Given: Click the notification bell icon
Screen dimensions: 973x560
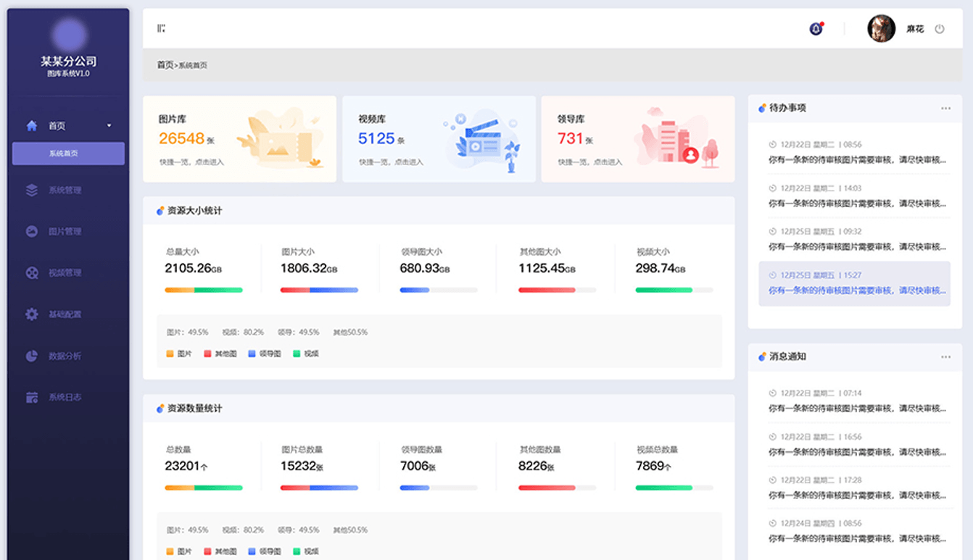Looking at the screenshot, I should click(x=816, y=29).
